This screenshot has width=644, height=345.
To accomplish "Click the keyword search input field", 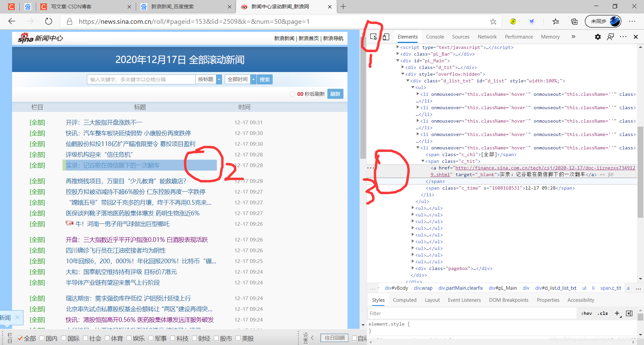I will [141, 79].
